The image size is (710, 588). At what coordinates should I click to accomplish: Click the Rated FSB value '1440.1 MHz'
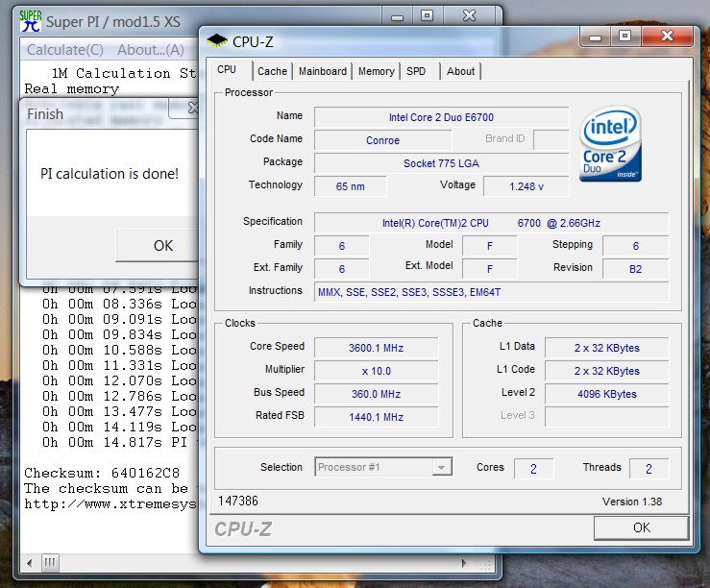pos(376,417)
